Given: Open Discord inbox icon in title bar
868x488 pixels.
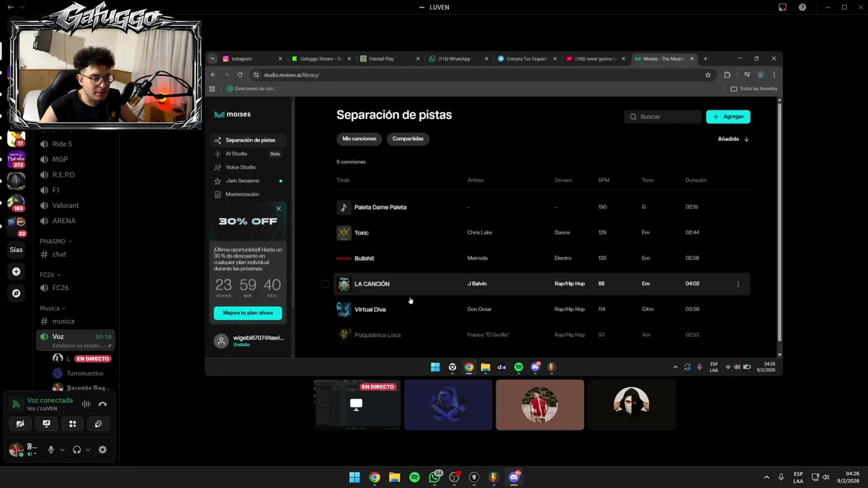Looking at the screenshot, I should click(x=782, y=7).
